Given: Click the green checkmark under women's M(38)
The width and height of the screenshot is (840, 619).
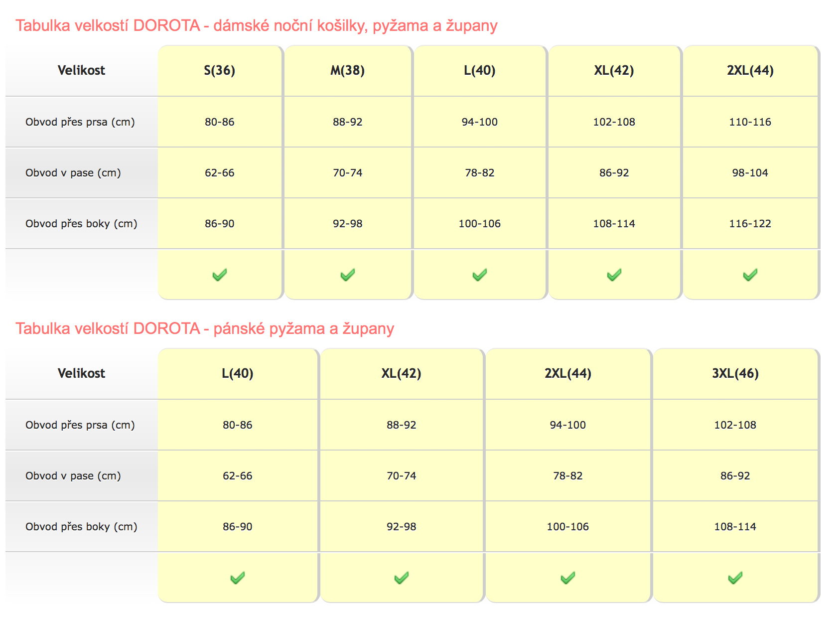Looking at the screenshot, I should (348, 275).
